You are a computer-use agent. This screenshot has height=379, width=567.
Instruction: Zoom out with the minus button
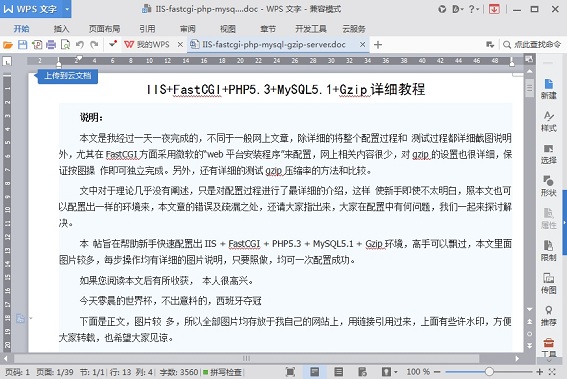point(437,372)
